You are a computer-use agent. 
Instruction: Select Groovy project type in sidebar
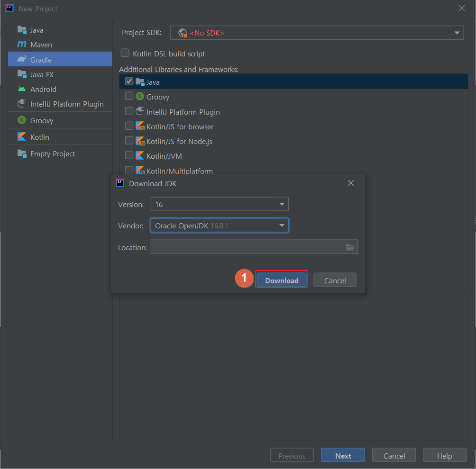(x=60, y=120)
